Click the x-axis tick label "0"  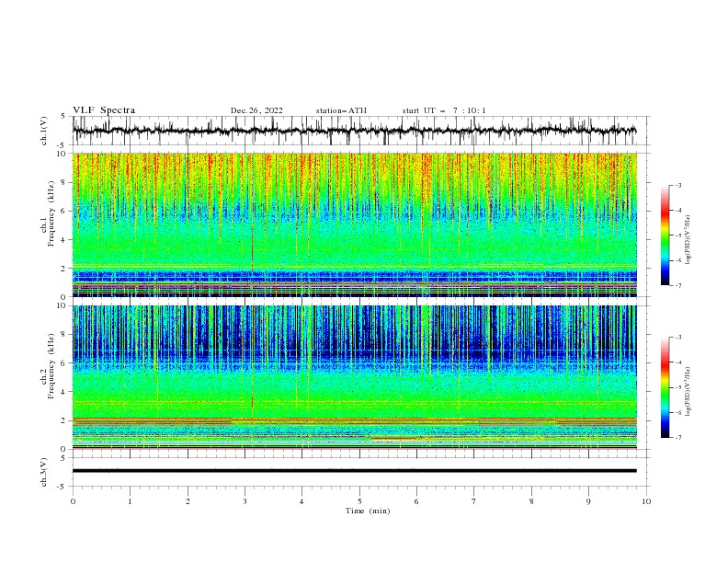click(x=73, y=501)
